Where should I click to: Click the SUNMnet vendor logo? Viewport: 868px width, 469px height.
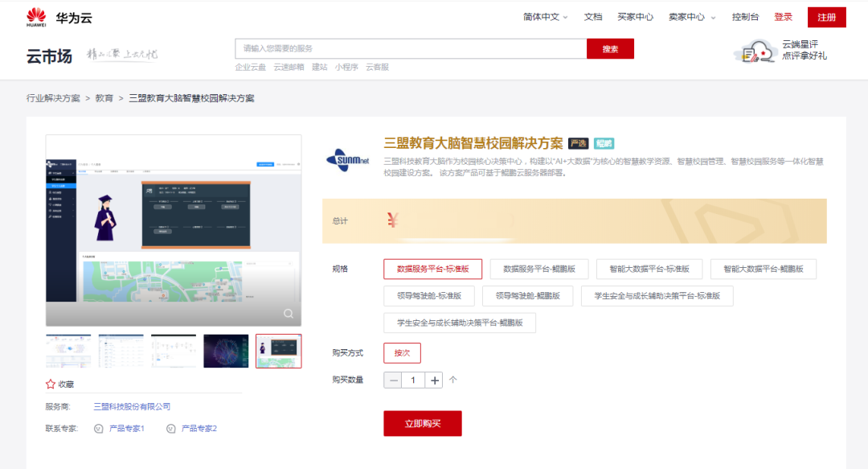pos(348,158)
